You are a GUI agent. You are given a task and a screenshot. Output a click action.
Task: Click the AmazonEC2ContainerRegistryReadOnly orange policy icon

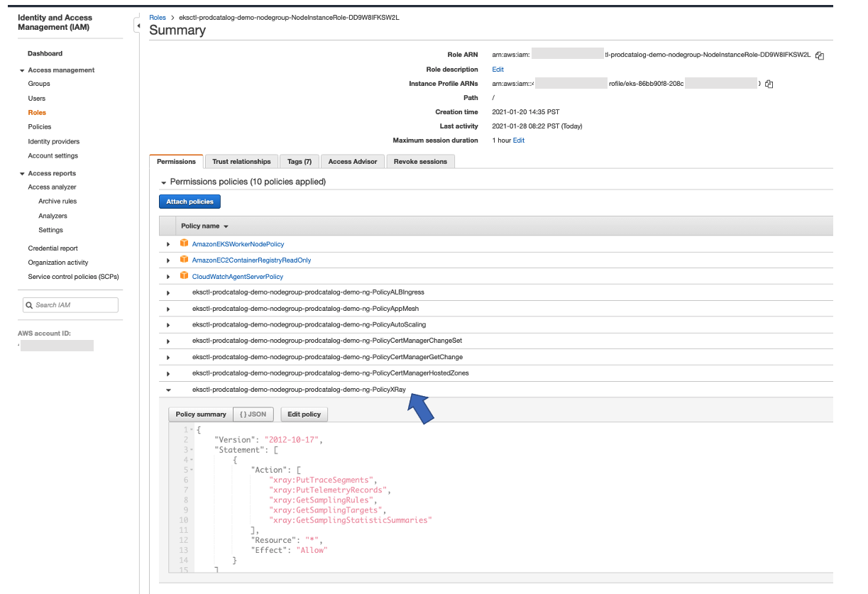tap(185, 260)
